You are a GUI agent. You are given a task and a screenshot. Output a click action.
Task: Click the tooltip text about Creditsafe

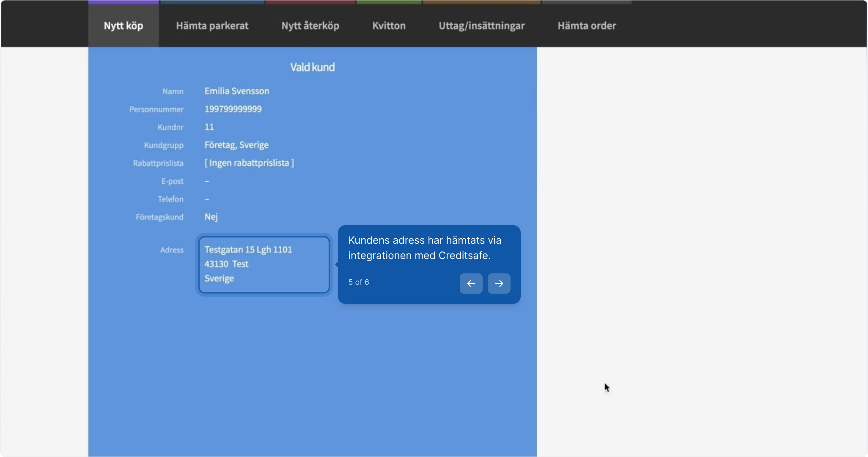click(x=424, y=248)
